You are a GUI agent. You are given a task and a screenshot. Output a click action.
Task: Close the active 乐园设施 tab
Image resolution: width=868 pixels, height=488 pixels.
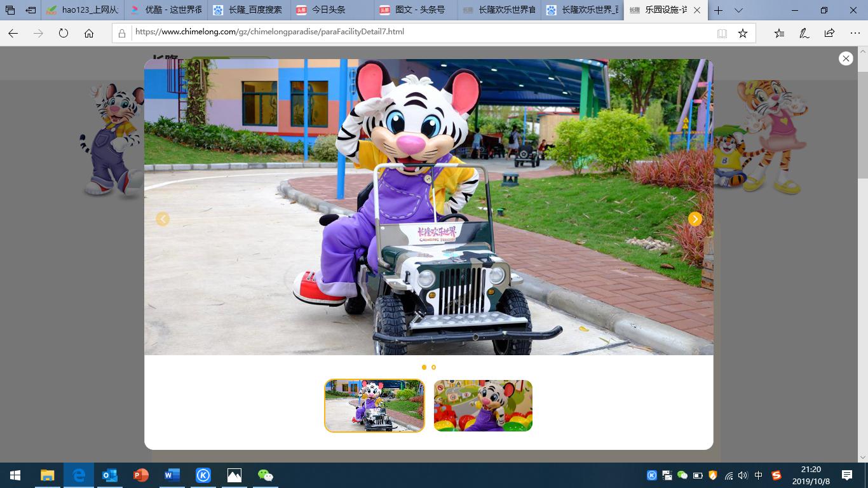click(x=697, y=10)
